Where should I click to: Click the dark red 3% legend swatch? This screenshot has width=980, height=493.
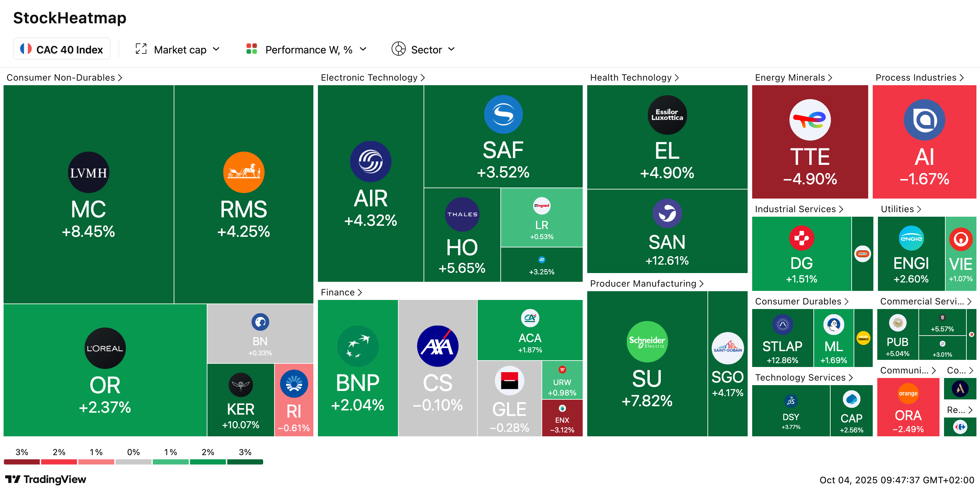[22, 462]
